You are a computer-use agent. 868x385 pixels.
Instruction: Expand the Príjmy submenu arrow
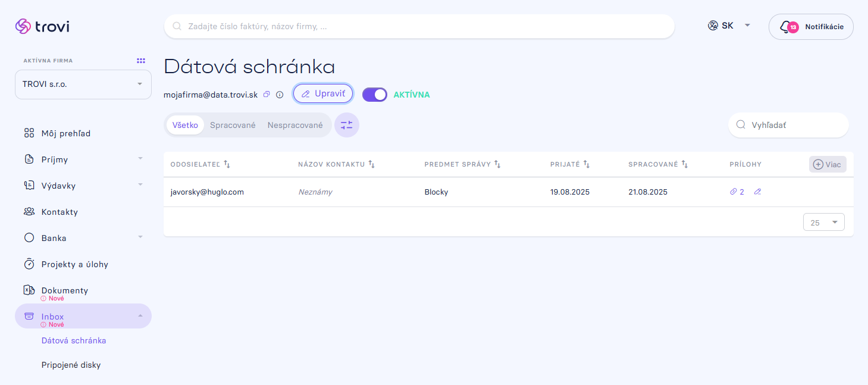pyautogui.click(x=140, y=159)
